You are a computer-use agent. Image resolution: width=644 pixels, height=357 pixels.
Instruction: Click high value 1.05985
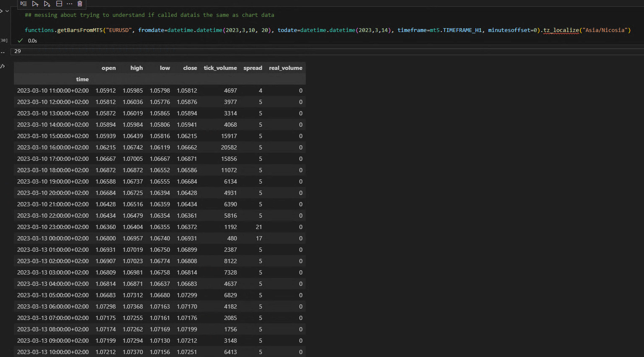point(133,91)
